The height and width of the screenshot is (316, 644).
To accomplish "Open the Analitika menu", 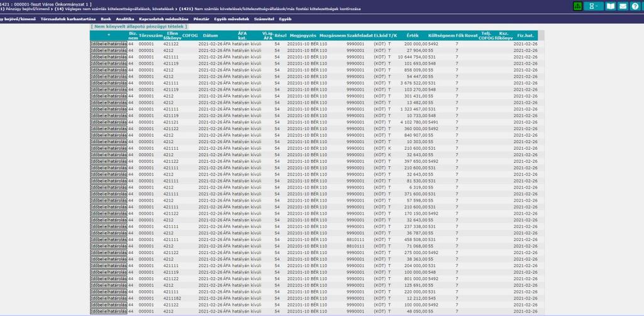I will tap(125, 19).
